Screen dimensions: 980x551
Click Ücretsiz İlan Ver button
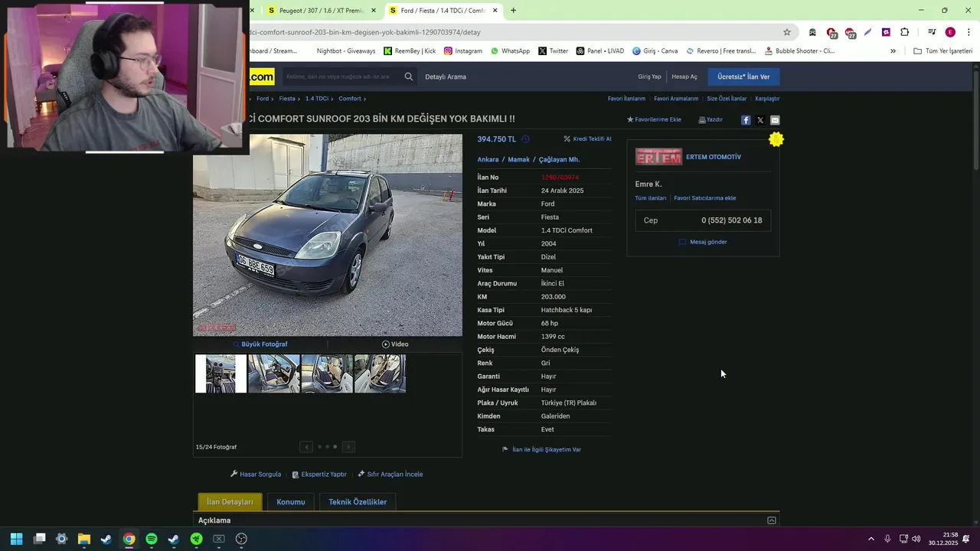point(743,77)
